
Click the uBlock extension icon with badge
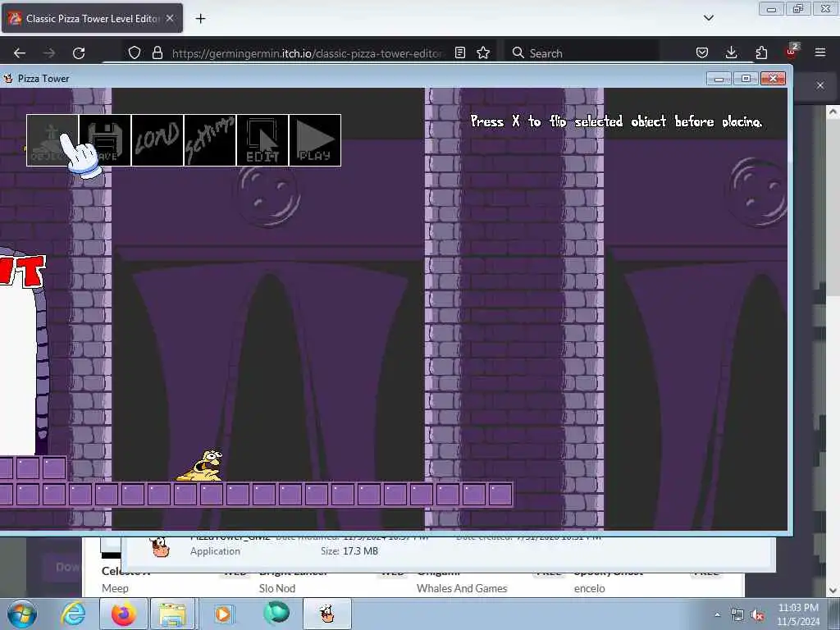pyautogui.click(x=792, y=52)
